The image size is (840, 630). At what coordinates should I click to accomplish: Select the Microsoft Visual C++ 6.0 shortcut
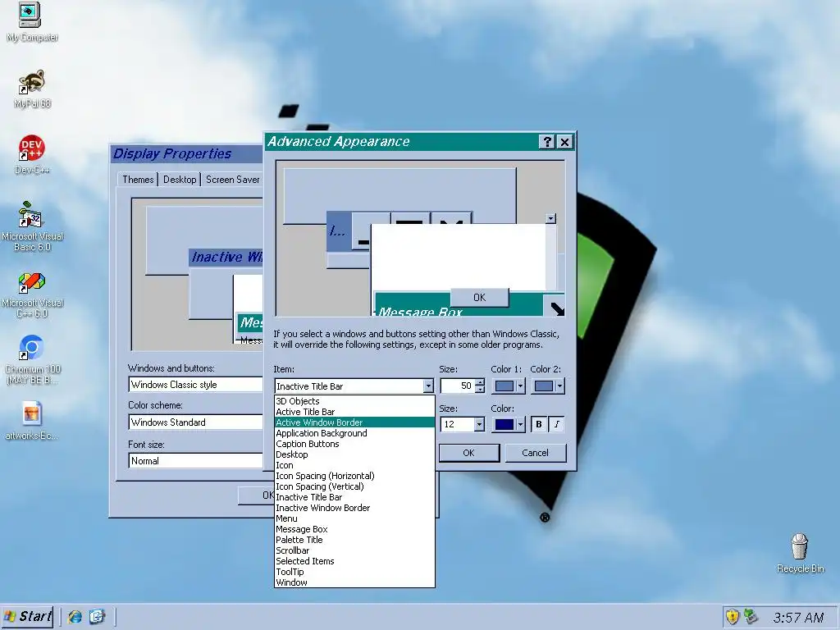point(32,294)
